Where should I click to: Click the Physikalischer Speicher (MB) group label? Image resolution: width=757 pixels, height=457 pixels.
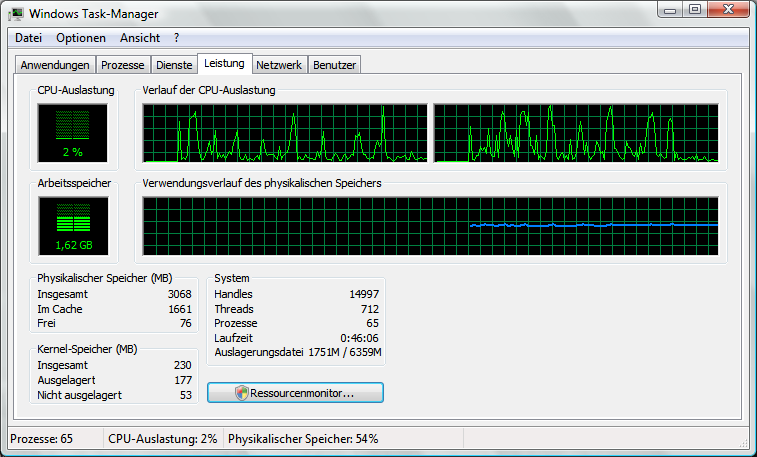click(105, 278)
